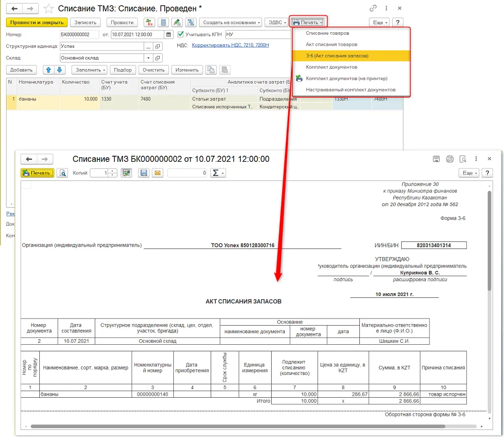Expand the Склад dropdown arrow
This screenshot has width=504, height=437.
pos(148,58)
